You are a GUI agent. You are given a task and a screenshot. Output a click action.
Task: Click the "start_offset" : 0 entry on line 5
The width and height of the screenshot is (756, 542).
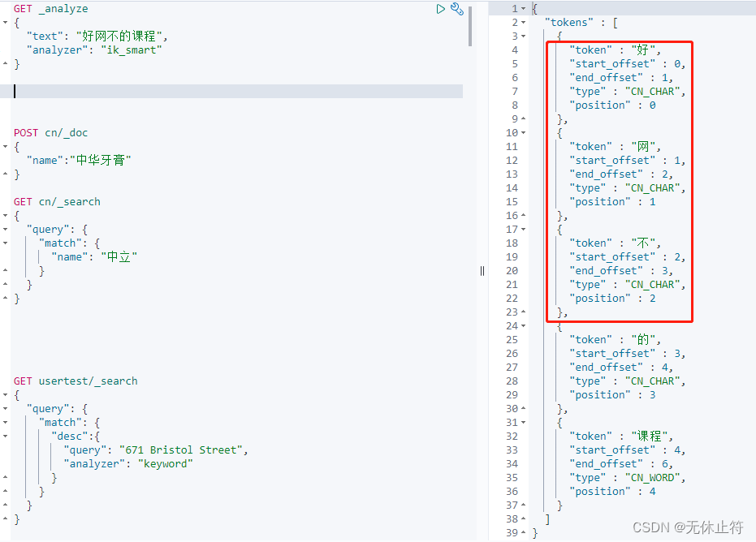(625, 63)
